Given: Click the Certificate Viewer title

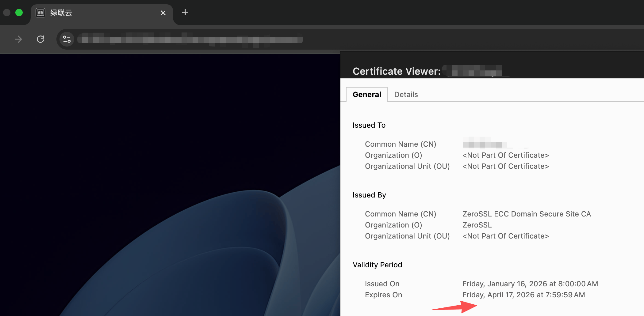Looking at the screenshot, I should coord(396,71).
